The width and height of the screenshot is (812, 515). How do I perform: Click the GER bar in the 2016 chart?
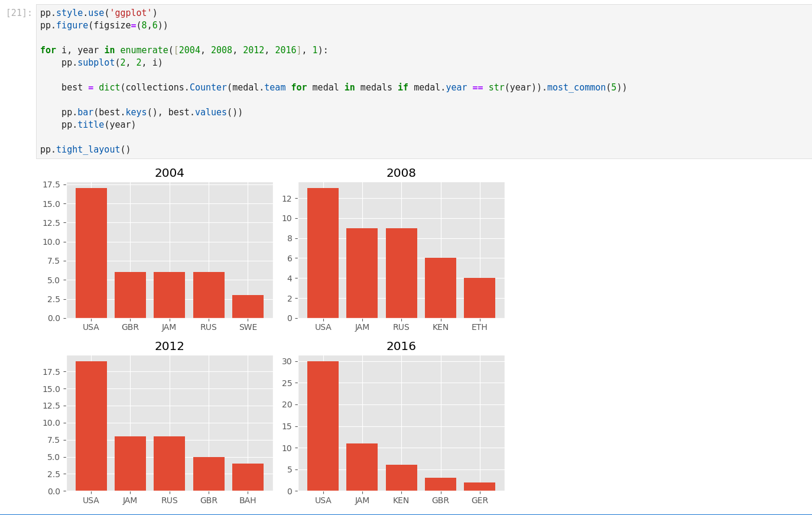(x=479, y=487)
